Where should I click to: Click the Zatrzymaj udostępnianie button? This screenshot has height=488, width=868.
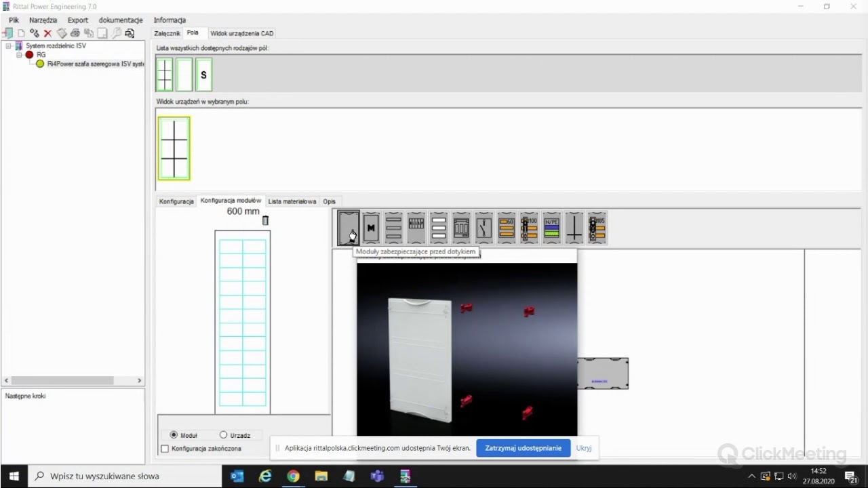pos(524,448)
